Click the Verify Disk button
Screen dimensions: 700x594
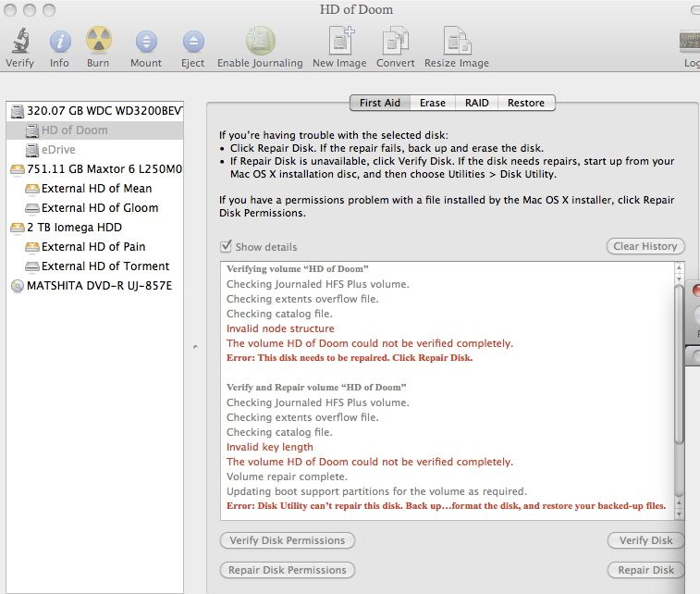tap(645, 540)
